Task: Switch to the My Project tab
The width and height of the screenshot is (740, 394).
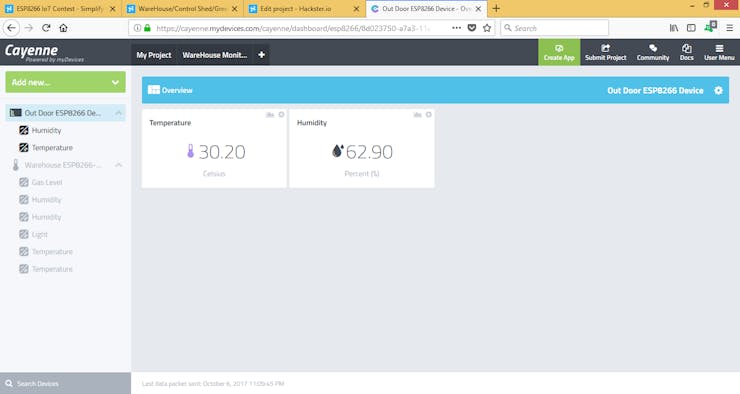Action: pyautogui.click(x=154, y=55)
